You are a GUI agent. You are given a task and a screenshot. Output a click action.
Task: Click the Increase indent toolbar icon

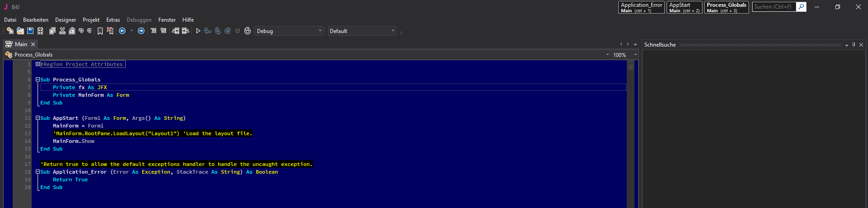click(x=186, y=31)
